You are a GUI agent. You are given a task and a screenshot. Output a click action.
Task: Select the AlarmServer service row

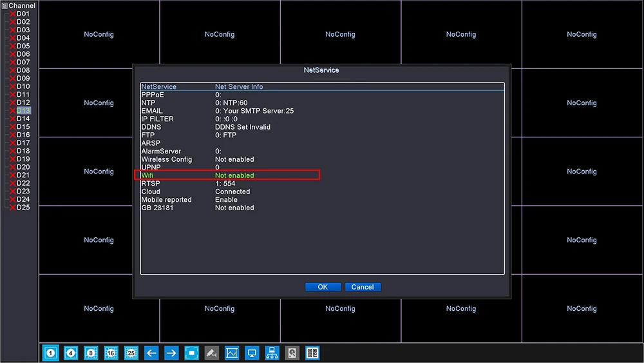(x=323, y=152)
